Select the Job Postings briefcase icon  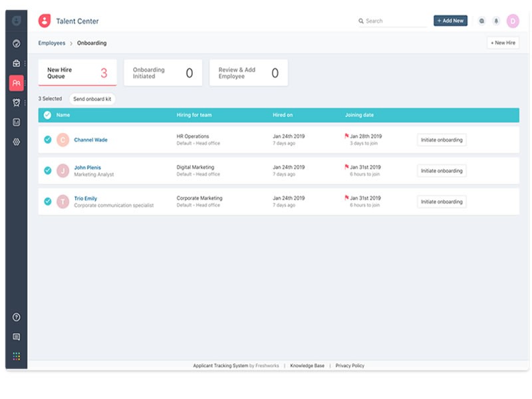pos(15,64)
